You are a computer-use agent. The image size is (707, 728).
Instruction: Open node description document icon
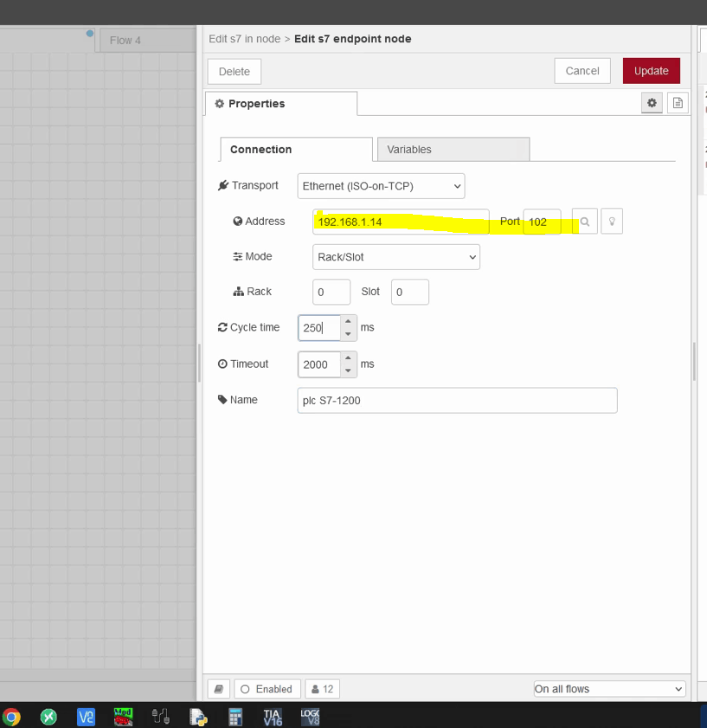click(678, 103)
